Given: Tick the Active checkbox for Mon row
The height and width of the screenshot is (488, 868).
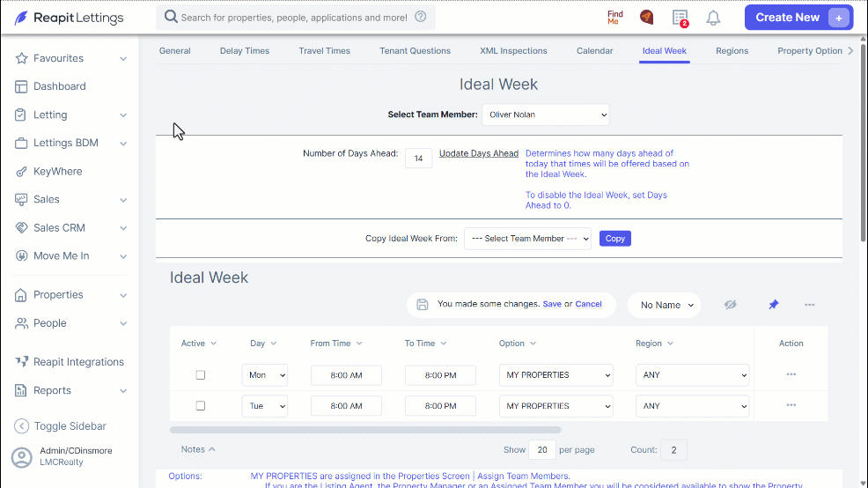Looking at the screenshot, I should pos(201,375).
